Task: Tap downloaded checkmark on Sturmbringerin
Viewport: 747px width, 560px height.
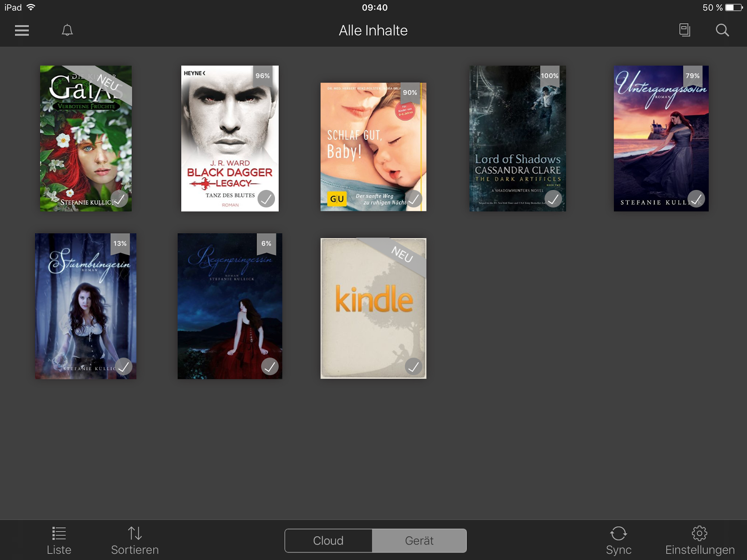Action: pyautogui.click(x=123, y=367)
